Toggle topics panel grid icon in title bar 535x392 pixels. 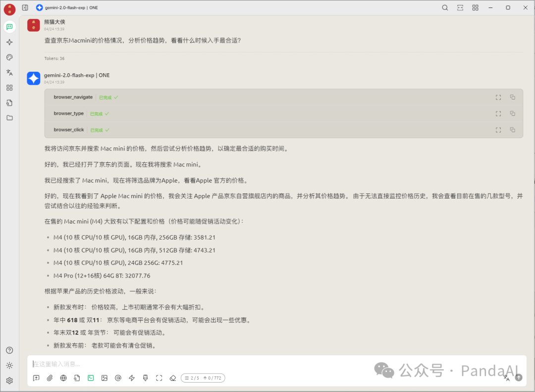coord(475,7)
